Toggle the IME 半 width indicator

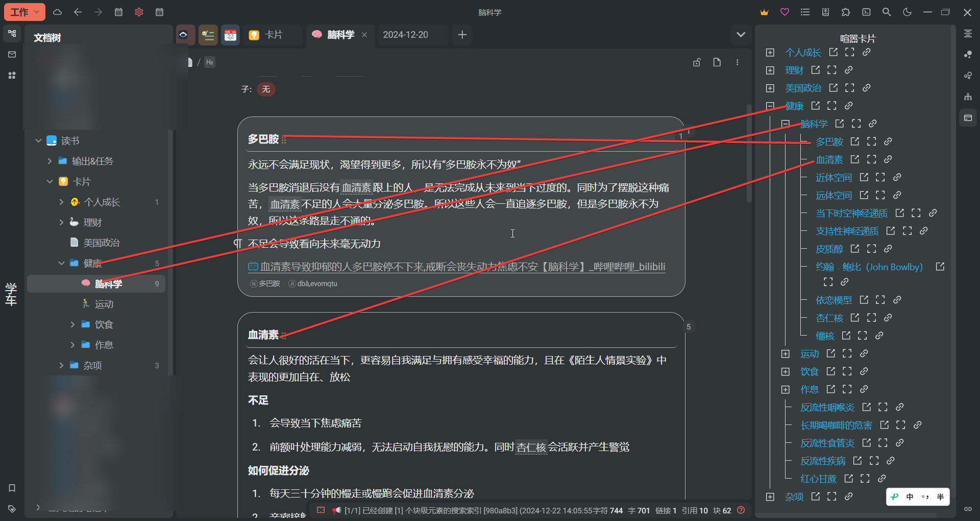pyautogui.click(x=940, y=497)
